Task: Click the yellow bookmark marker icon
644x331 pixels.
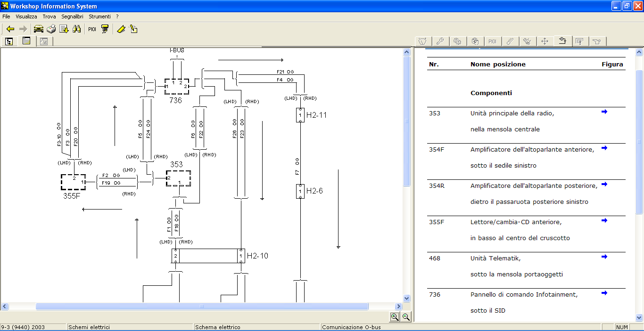Action: pos(121,29)
